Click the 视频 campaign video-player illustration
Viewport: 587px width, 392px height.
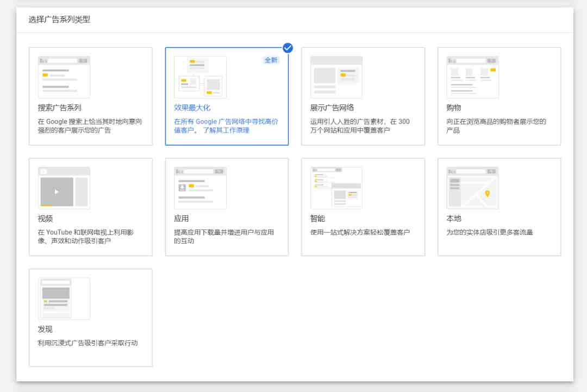click(x=64, y=188)
